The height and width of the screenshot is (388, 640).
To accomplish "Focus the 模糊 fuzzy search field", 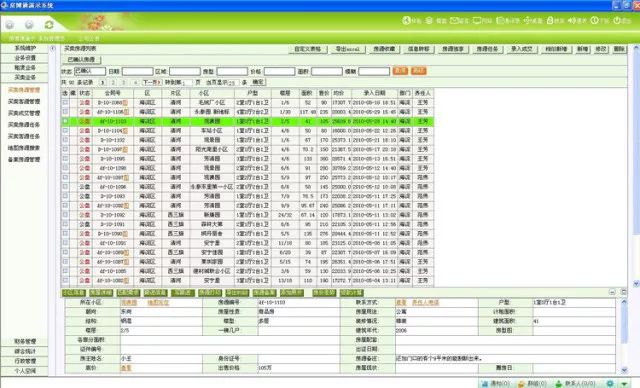I will pos(374,71).
